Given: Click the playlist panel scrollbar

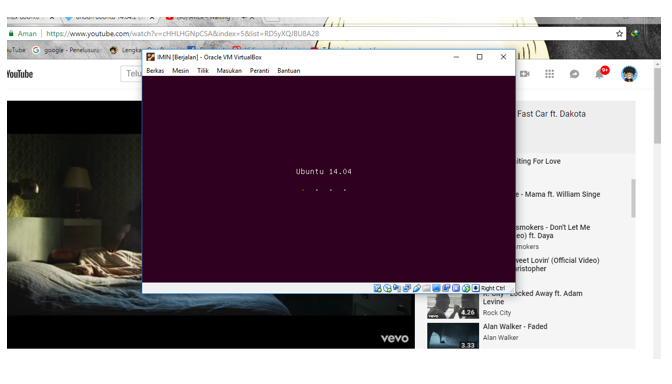Looking at the screenshot, I should [x=633, y=198].
